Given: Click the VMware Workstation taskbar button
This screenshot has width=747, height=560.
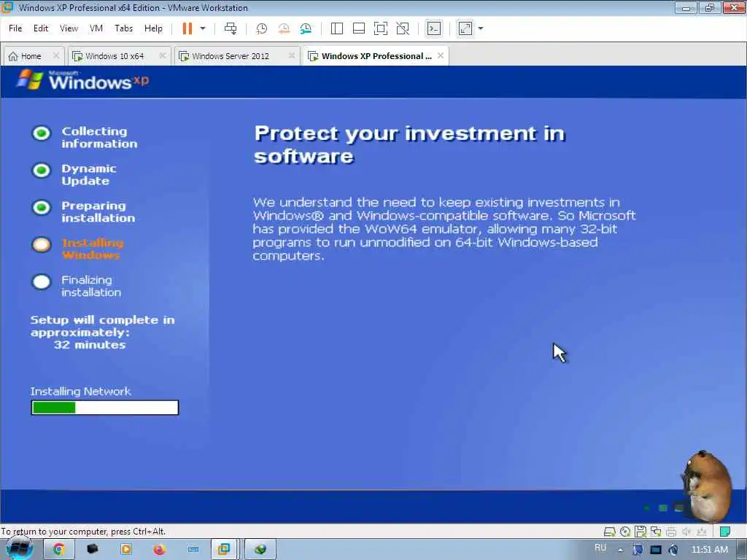Looking at the screenshot, I should [223, 550].
